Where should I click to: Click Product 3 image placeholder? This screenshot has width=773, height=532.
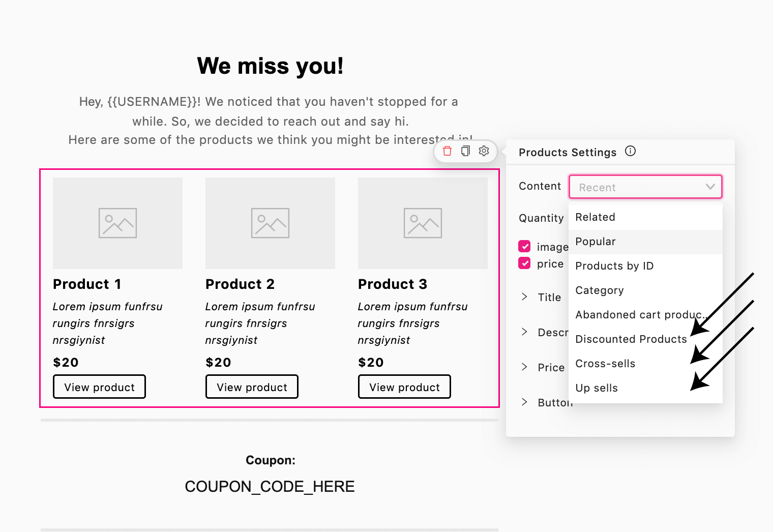click(x=423, y=223)
